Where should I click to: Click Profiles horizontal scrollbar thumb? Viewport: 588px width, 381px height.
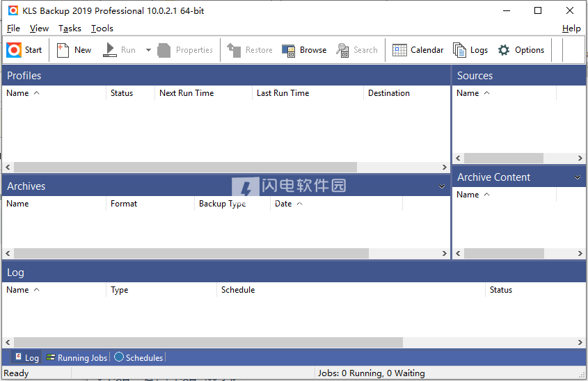pos(185,167)
